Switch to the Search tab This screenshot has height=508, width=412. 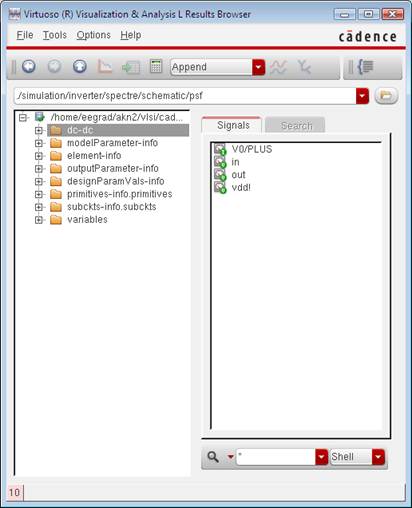coord(296,126)
